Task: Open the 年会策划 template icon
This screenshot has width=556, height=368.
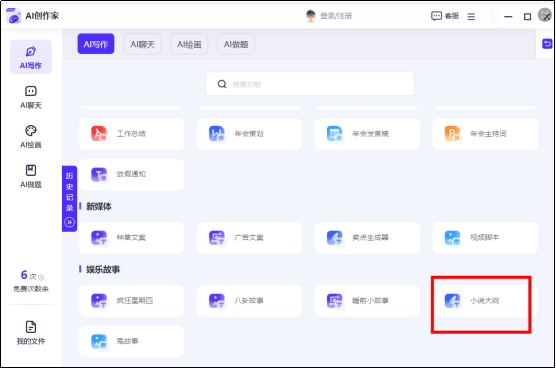Action: 217,134
